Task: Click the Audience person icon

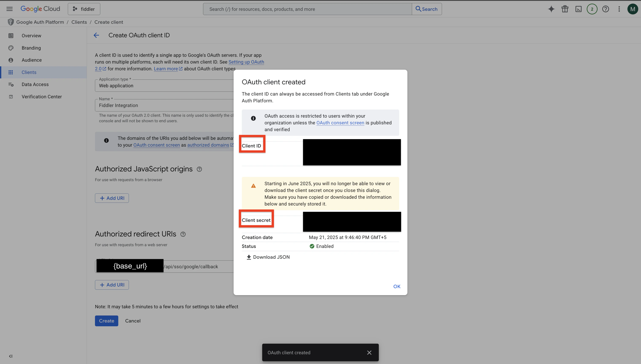Action: point(11,60)
